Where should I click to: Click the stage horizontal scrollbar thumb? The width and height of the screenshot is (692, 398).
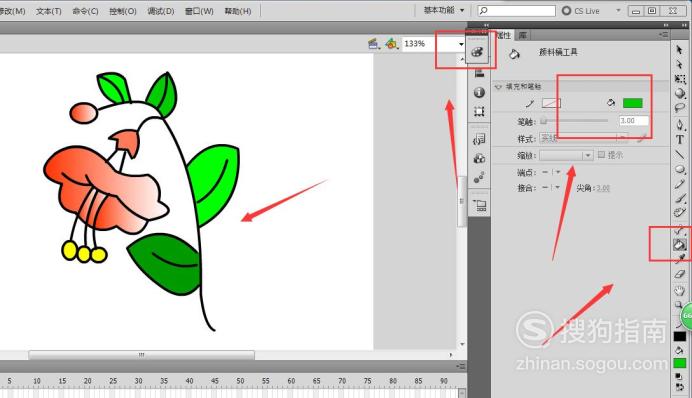click(x=141, y=355)
